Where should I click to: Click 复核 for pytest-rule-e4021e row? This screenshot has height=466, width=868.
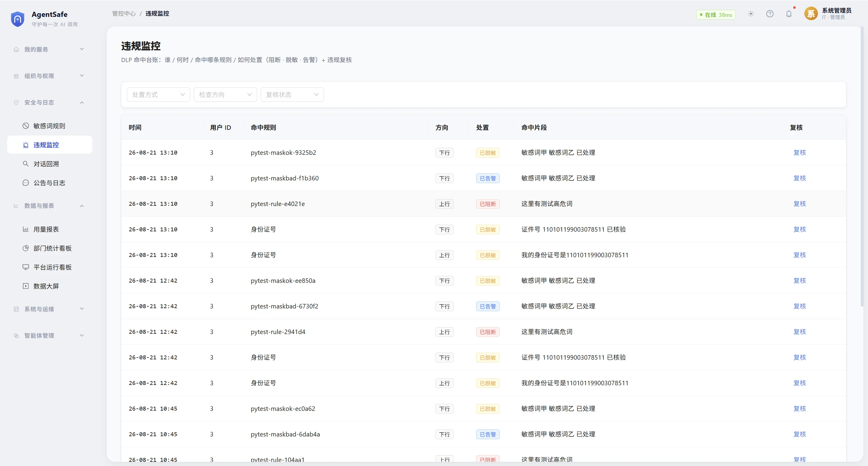coord(799,204)
